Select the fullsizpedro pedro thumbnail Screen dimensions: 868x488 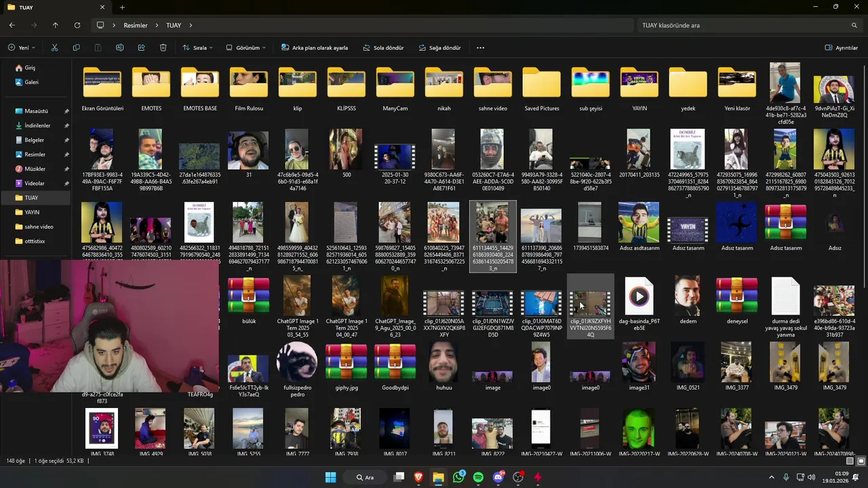pos(298,370)
